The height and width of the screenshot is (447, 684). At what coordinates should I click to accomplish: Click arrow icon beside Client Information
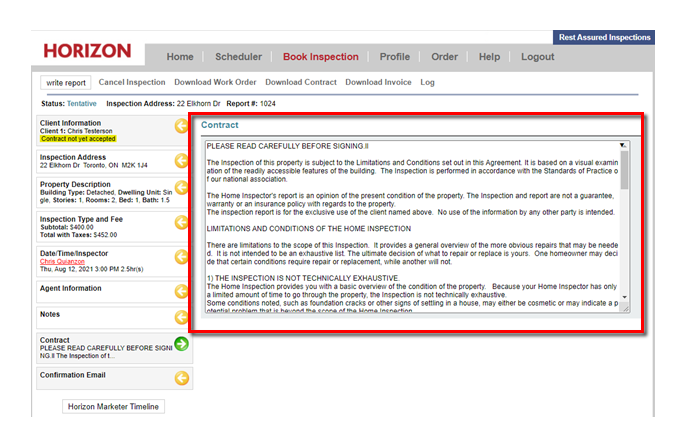(181, 126)
